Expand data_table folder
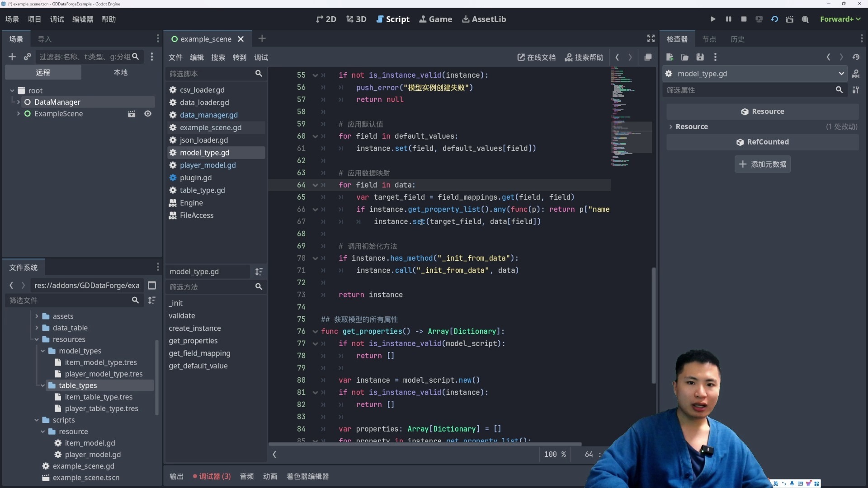 point(37,328)
